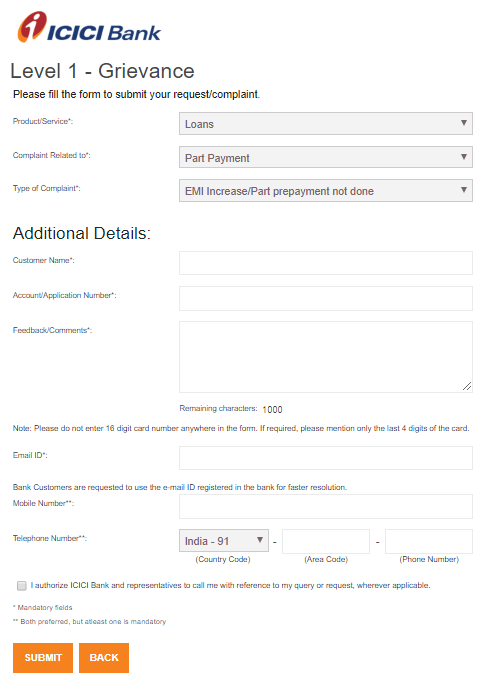The image size is (487, 689).
Task: Open the Type of Complaint dropdown
Action: point(326,190)
